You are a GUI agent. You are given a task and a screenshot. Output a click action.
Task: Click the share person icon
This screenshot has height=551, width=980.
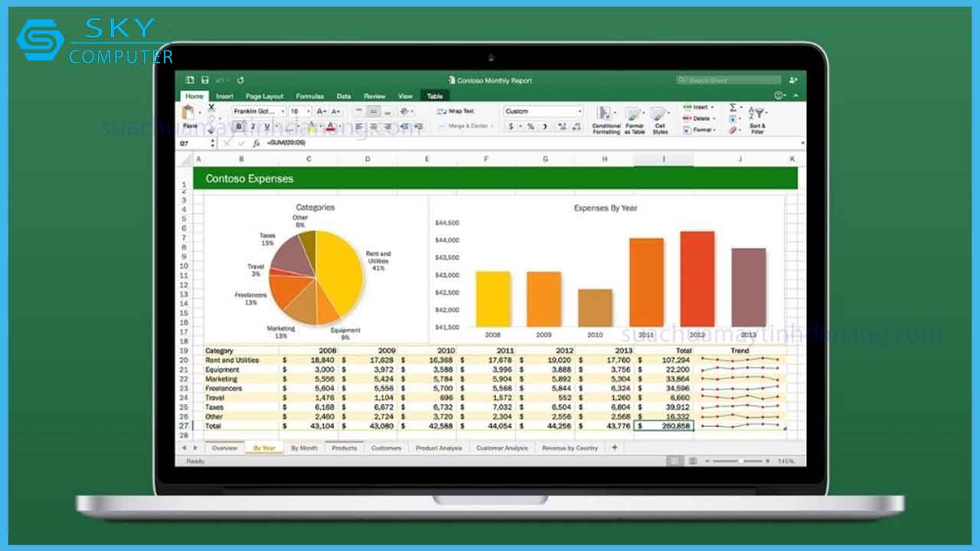click(793, 80)
